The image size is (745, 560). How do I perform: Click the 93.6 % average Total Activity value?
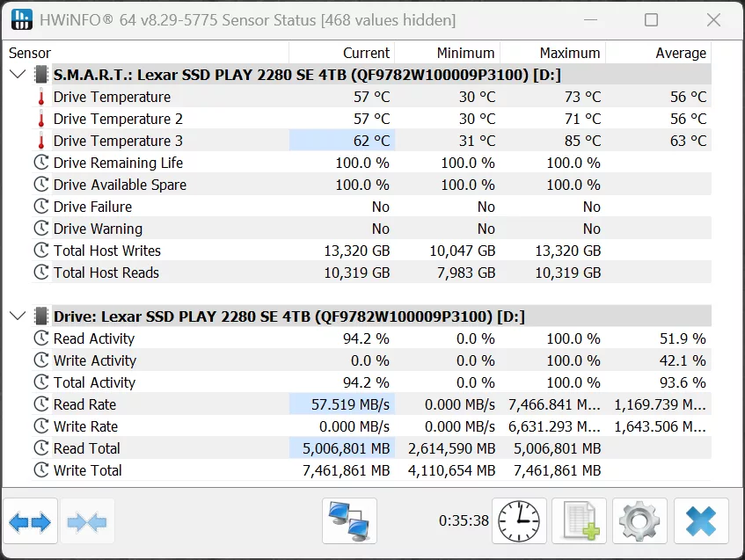point(683,382)
